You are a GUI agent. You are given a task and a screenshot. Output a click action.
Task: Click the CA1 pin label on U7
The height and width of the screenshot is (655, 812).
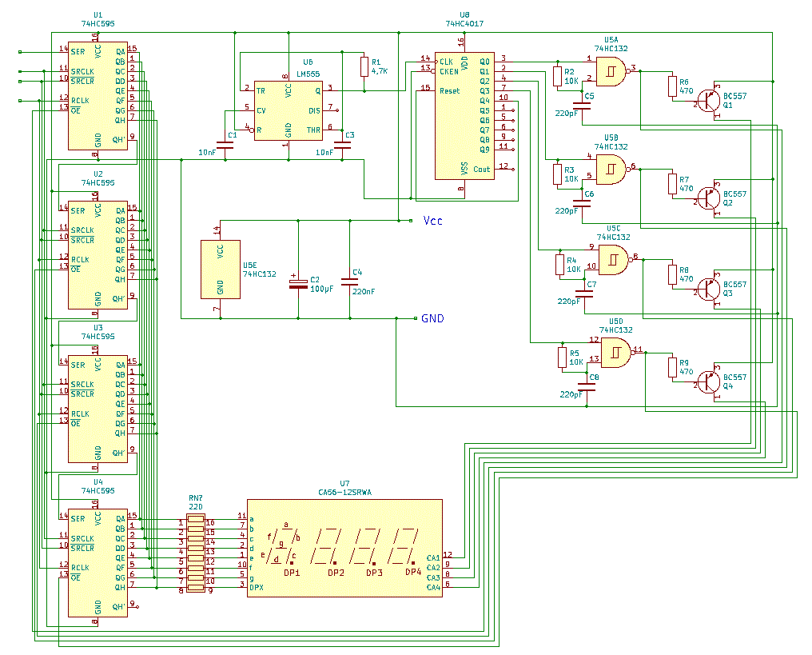[433, 558]
